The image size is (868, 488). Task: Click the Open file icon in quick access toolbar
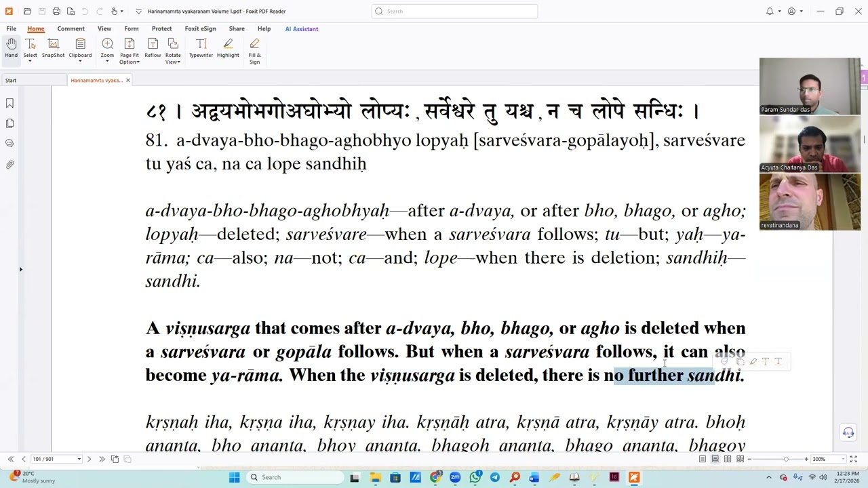(27, 12)
